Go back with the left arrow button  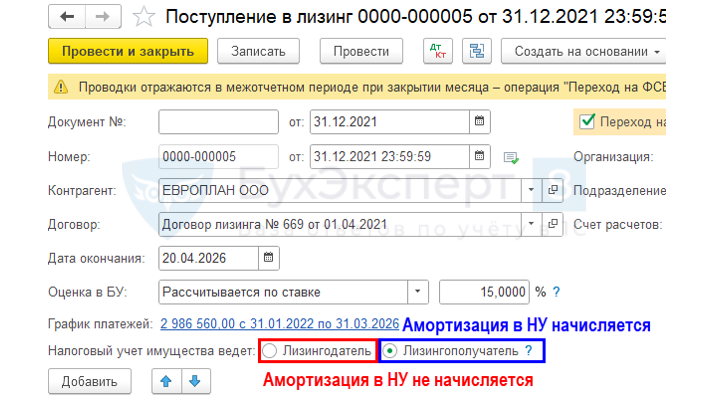point(67,17)
